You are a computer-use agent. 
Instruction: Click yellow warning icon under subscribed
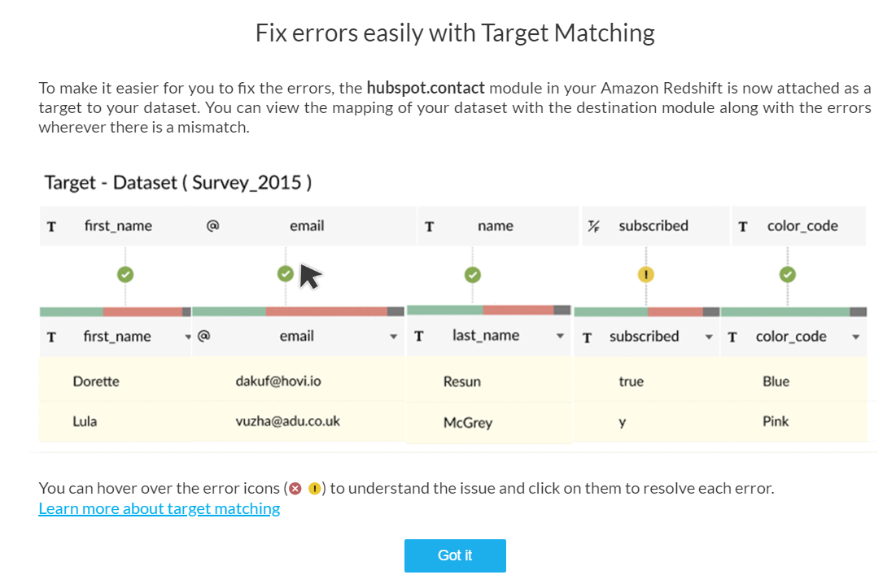[645, 275]
